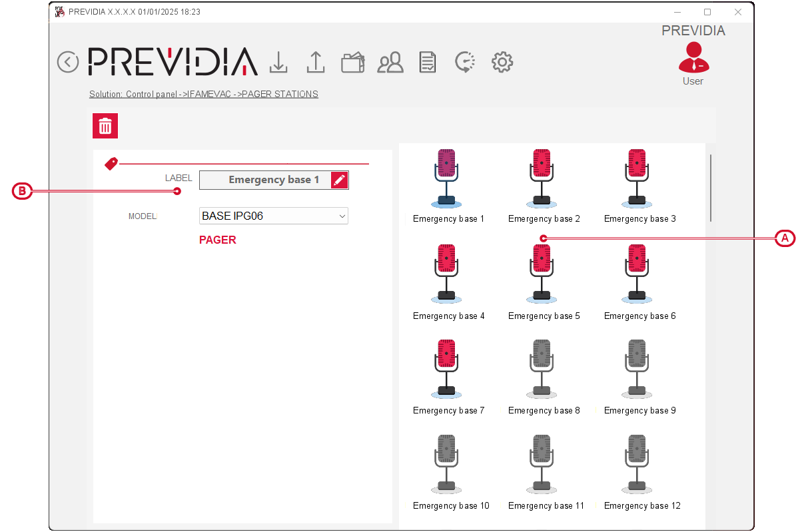Viewport: 812px width, 532px height.
Task: Open the MODEL dropdown BASE IPG06
Action: click(x=273, y=216)
